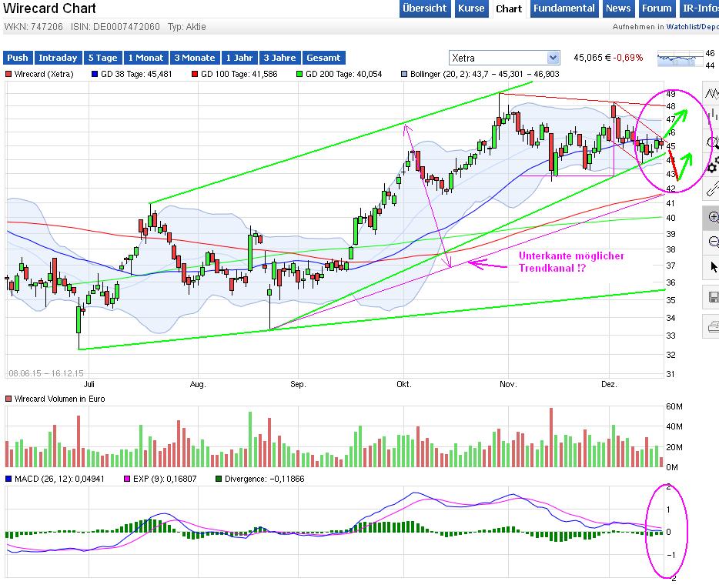Click the Bollinger legend swatch

coord(404,74)
